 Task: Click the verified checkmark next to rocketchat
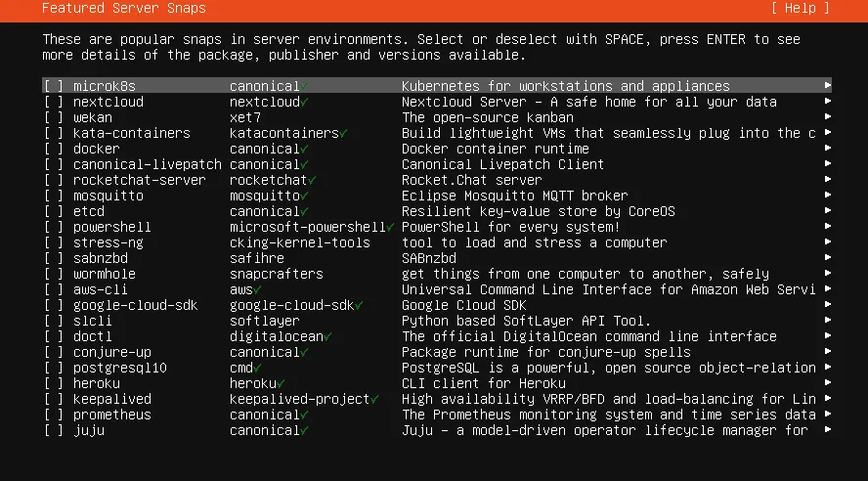point(313,180)
